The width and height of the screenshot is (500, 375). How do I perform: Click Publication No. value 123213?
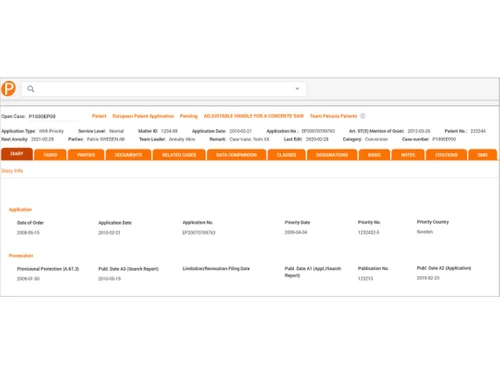pos(365,278)
